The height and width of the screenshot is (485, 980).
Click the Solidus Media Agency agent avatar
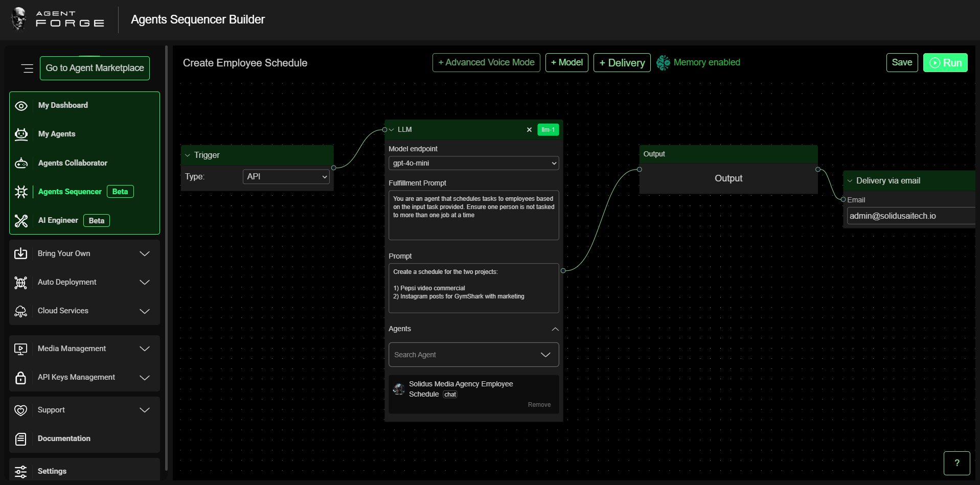click(x=399, y=389)
